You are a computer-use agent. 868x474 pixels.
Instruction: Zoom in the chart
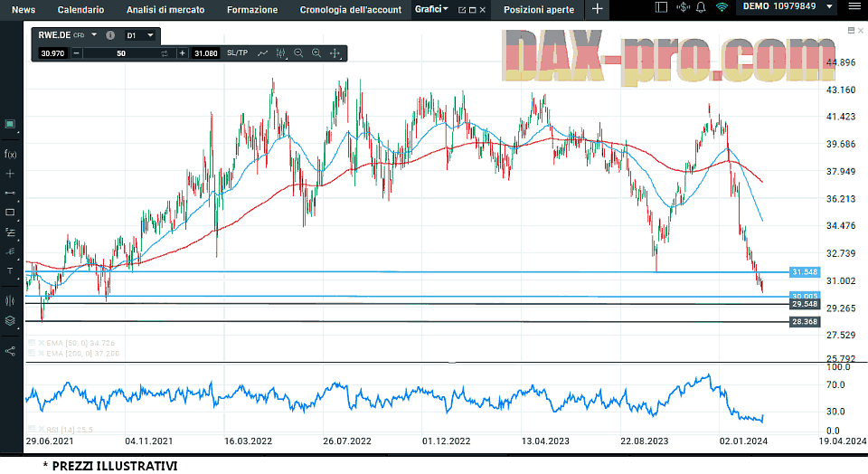coord(316,53)
